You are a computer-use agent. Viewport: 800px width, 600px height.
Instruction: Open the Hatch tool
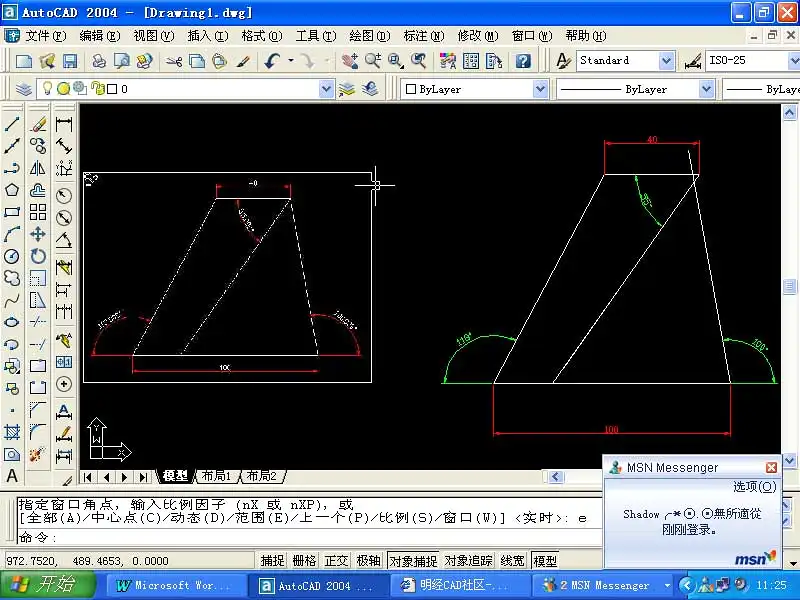(x=12, y=432)
